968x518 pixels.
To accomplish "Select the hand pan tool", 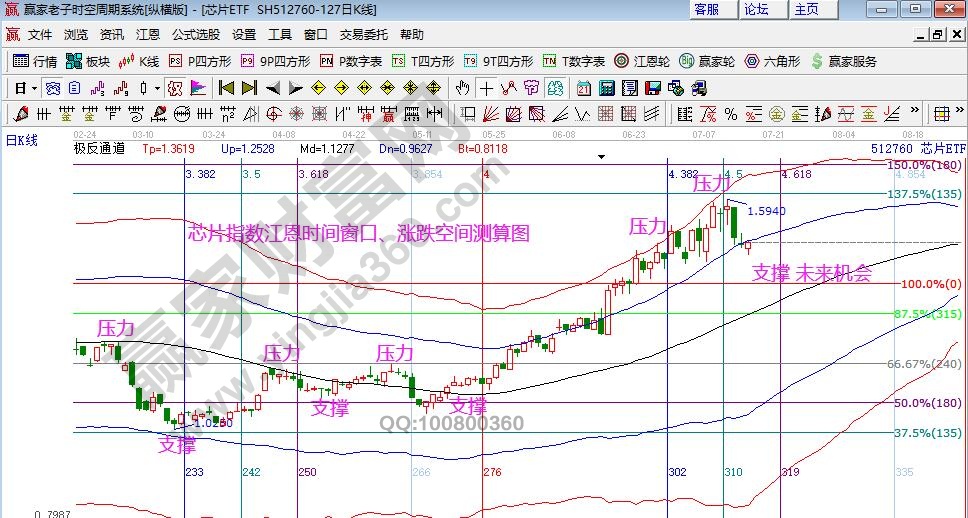I will pos(463,88).
